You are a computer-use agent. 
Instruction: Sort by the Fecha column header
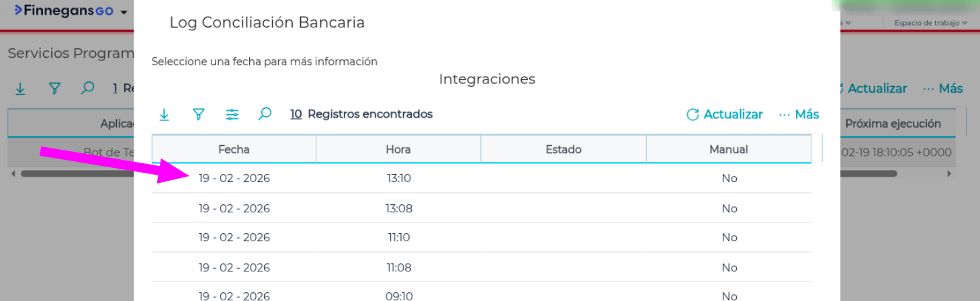pyautogui.click(x=234, y=149)
